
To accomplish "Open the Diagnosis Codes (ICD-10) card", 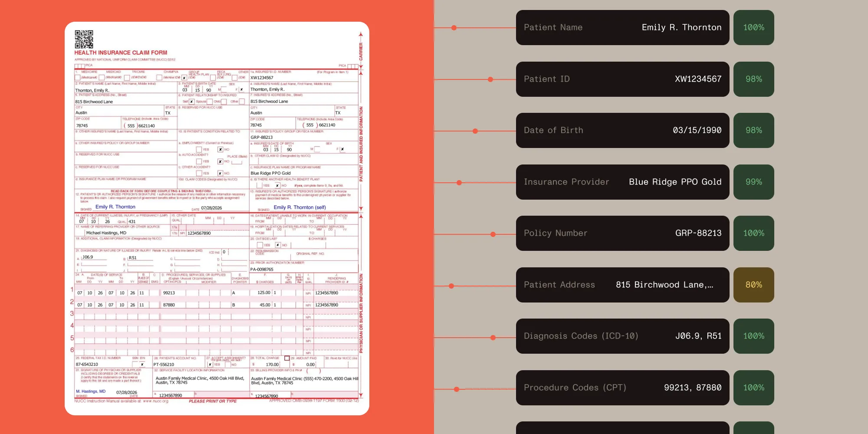I will (x=622, y=336).
